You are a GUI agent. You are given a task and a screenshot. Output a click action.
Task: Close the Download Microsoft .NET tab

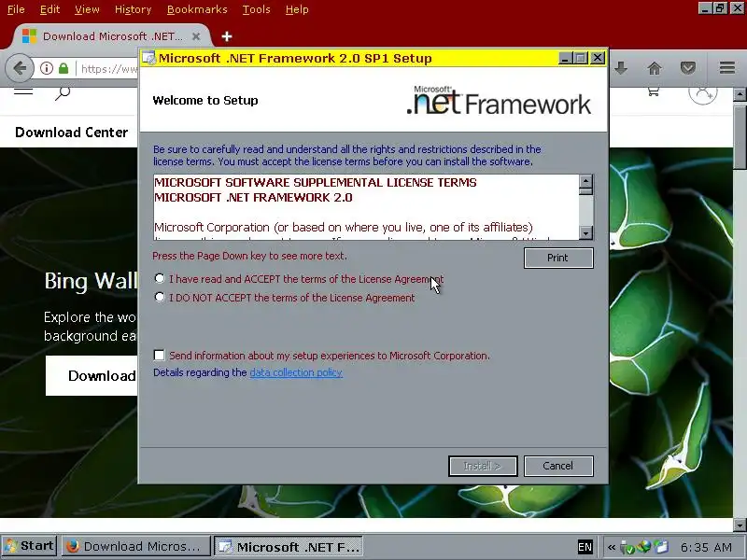[196, 36]
